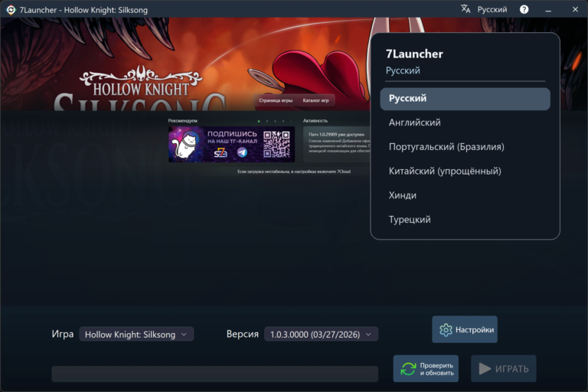Click the 7Launcher logo in title bar
588x392 pixels.
(x=11, y=10)
